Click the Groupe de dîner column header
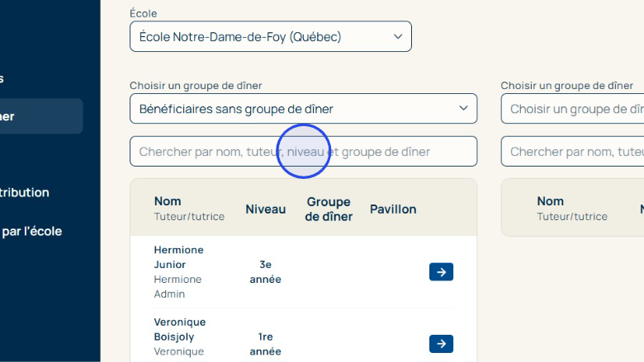Viewport: 644px width, 362px height. [329, 209]
